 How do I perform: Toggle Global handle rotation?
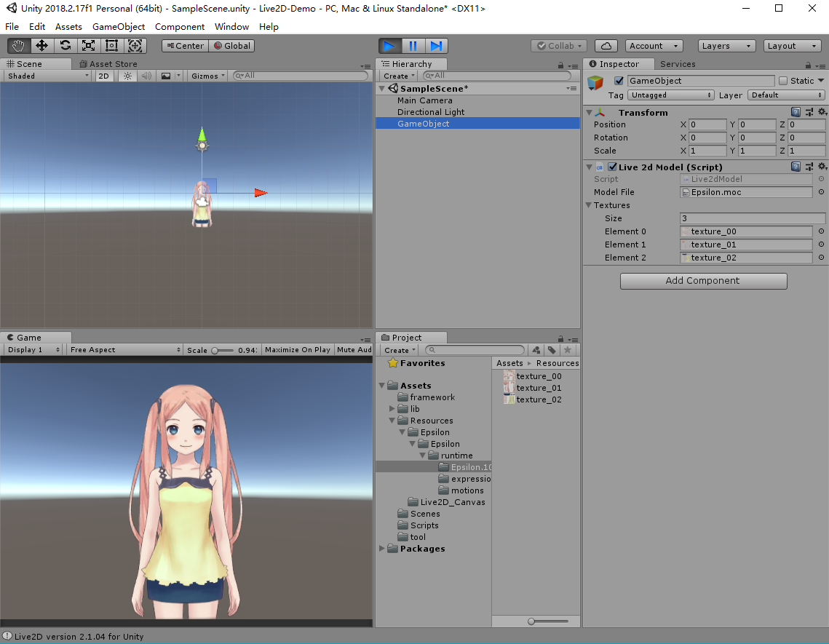(231, 46)
